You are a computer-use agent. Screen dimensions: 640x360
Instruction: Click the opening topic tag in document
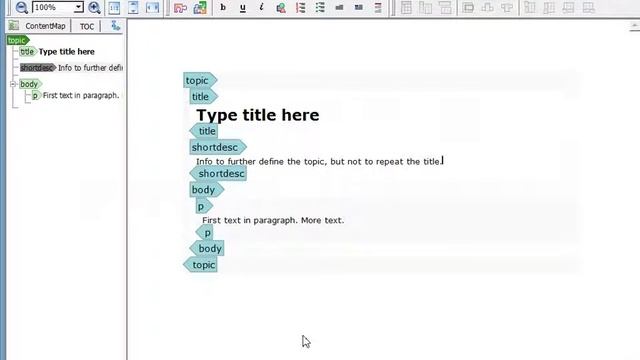(200, 80)
